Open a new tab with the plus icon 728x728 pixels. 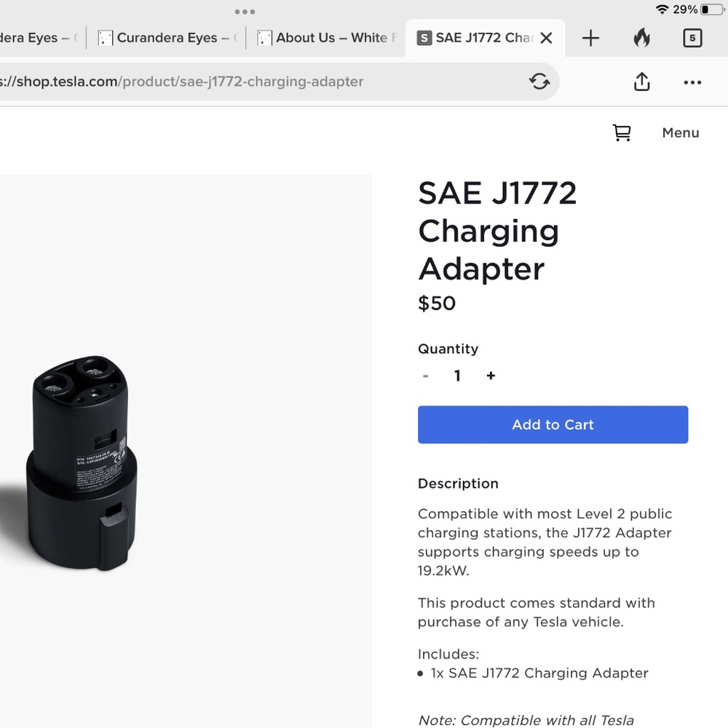(x=590, y=38)
